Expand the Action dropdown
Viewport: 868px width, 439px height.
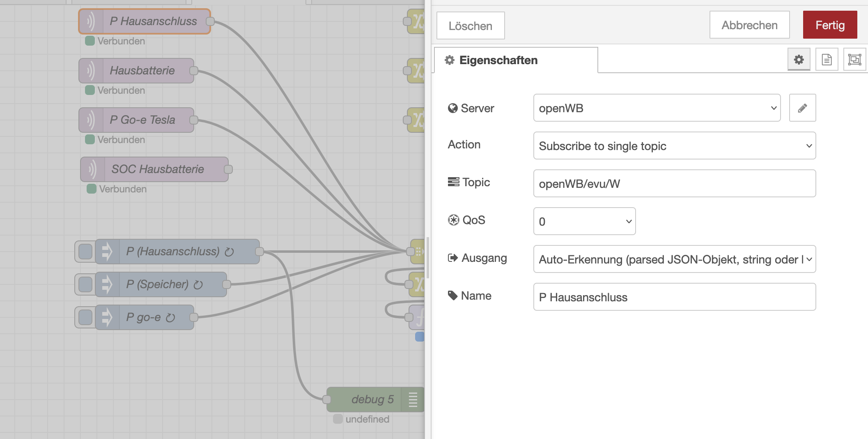674,146
